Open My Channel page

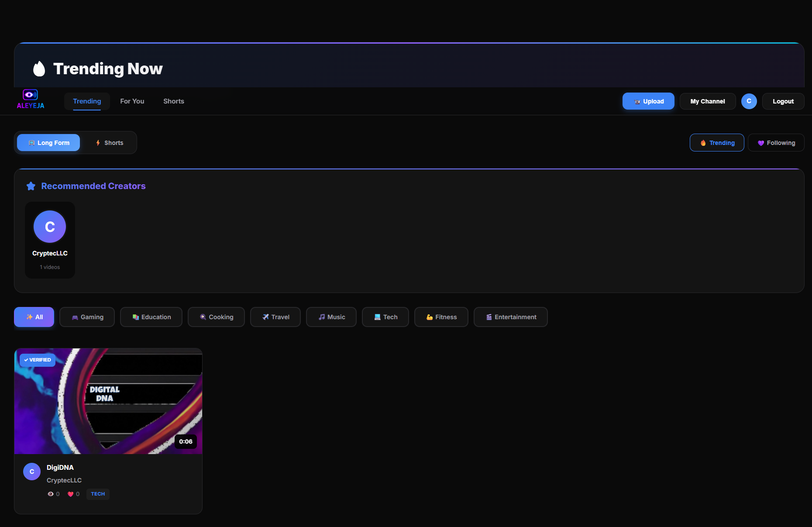707,101
